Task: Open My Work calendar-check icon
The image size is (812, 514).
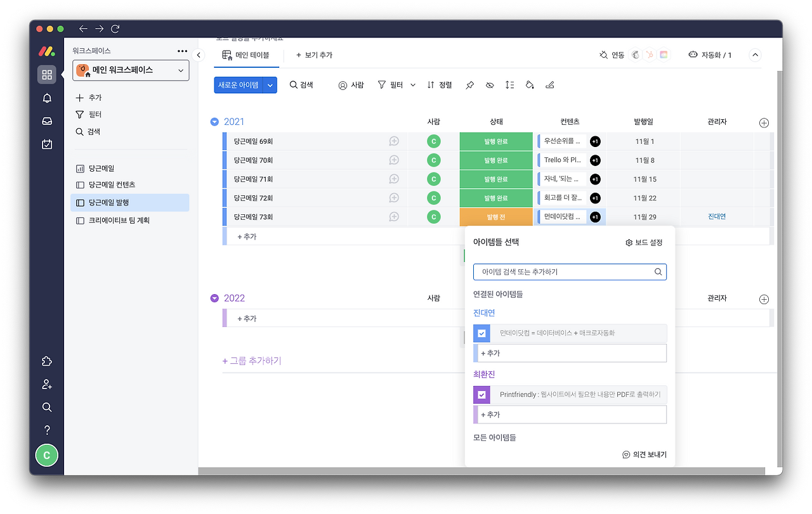Action: pos(47,144)
